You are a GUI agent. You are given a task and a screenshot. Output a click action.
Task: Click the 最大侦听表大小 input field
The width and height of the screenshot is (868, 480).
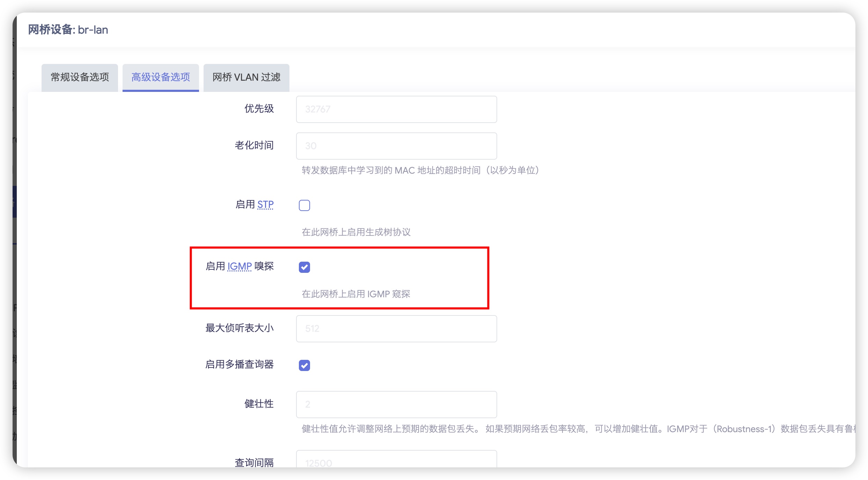coord(396,328)
